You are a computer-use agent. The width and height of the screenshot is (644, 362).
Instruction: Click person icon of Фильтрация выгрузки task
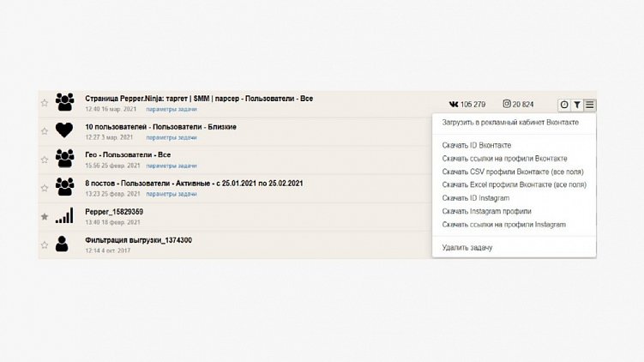tap(62, 244)
